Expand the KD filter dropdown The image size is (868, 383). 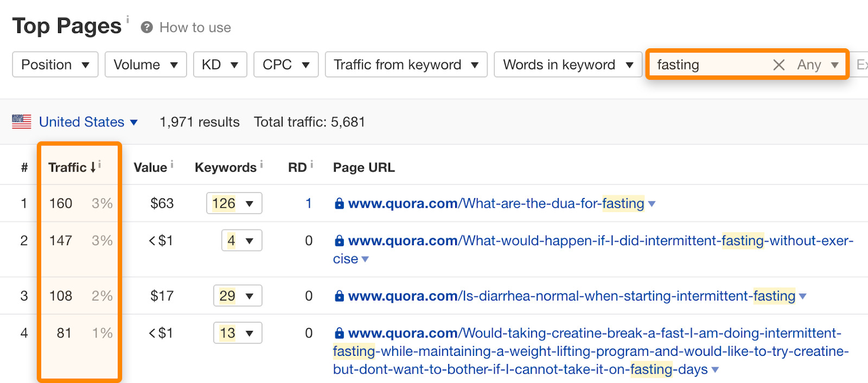tap(220, 65)
